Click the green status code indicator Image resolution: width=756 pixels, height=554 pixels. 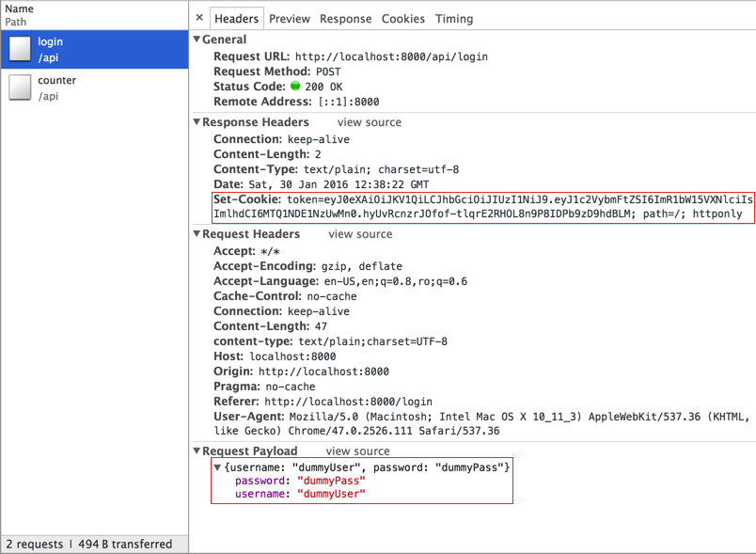[x=295, y=87]
